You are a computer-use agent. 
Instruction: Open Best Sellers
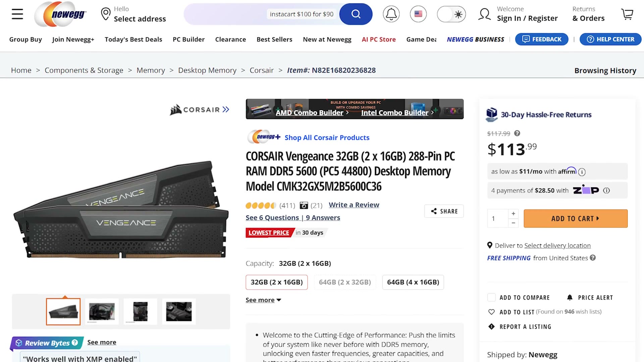pos(274,39)
